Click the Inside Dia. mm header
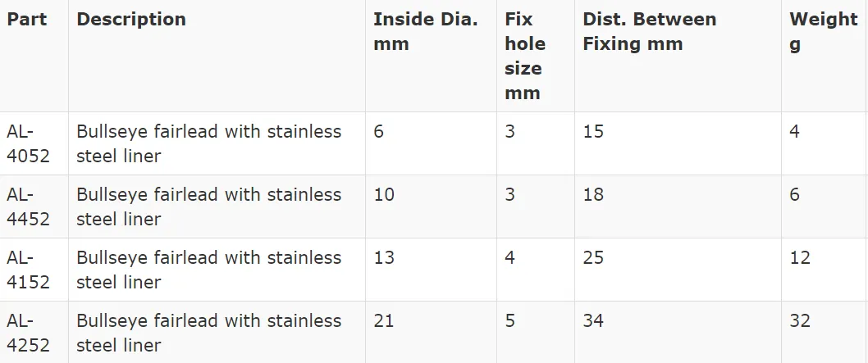This screenshot has width=868, height=363. click(426, 32)
